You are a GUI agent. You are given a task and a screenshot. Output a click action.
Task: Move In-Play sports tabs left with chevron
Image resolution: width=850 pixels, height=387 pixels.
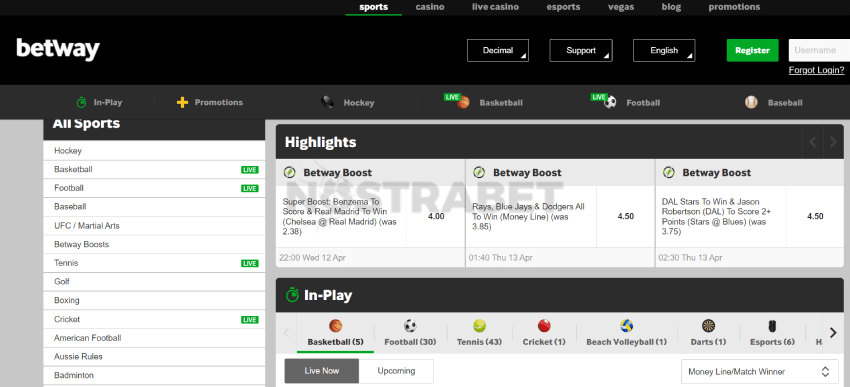coord(287,332)
